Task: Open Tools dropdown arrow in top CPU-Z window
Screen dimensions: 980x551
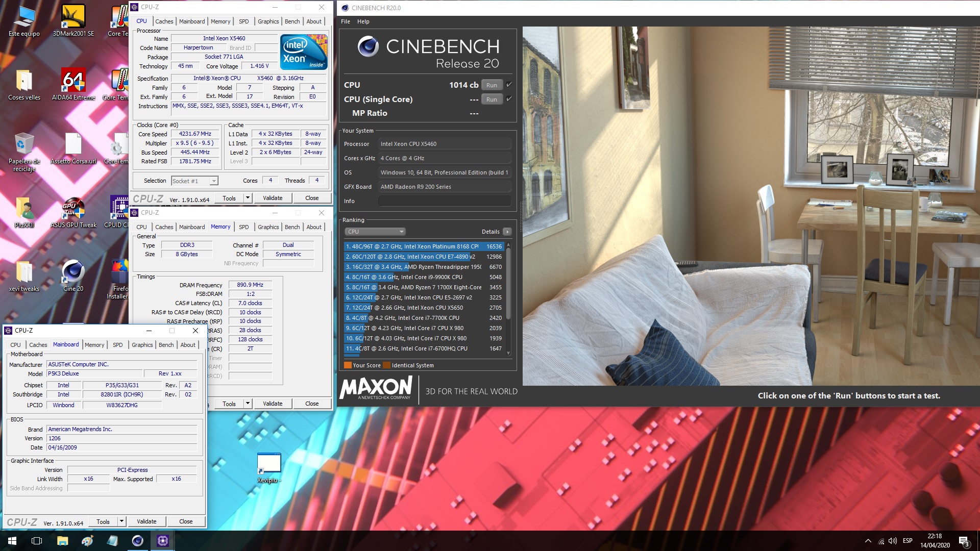Action: [248, 198]
